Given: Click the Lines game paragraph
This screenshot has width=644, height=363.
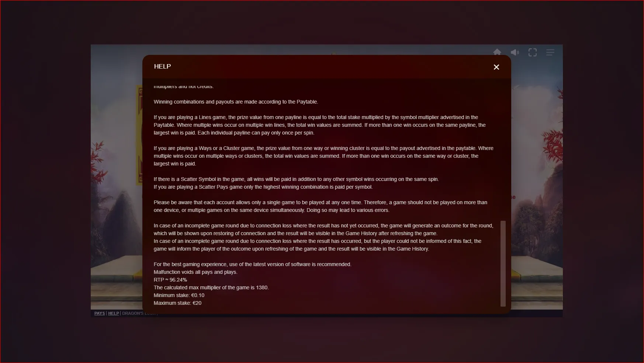Looking at the screenshot, I should (x=320, y=125).
